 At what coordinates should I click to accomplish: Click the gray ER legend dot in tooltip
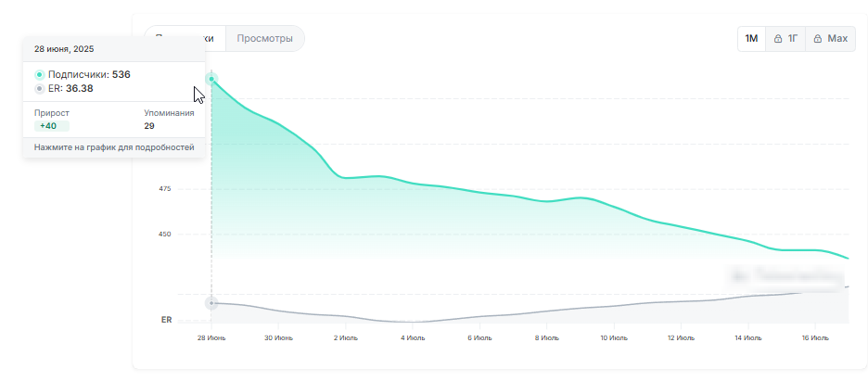[x=39, y=89]
